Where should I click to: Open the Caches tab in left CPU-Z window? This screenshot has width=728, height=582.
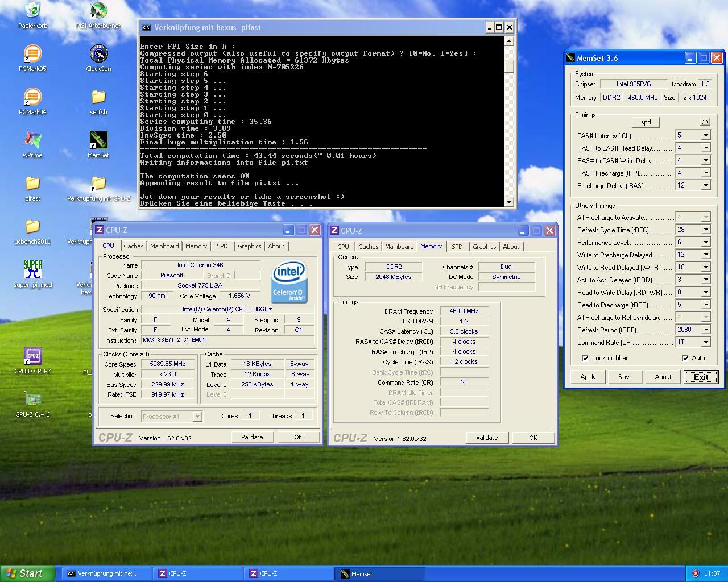tap(134, 246)
